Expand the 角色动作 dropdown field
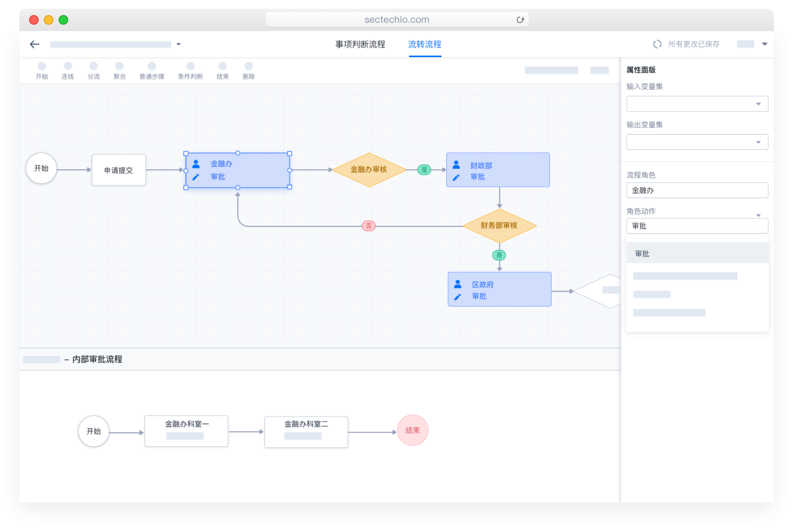This screenshot has width=793, height=532. point(697,226)
